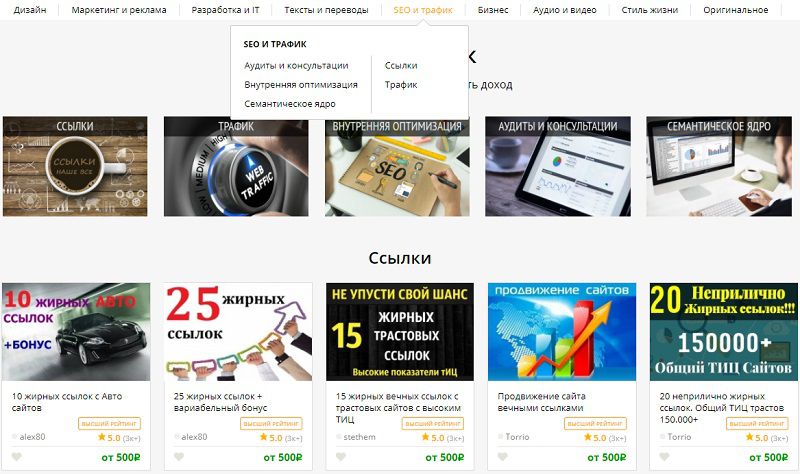This screenshot has width=800, height=474.
Task: Expand Разработка и IT menu
Action: tap(225, 10)
